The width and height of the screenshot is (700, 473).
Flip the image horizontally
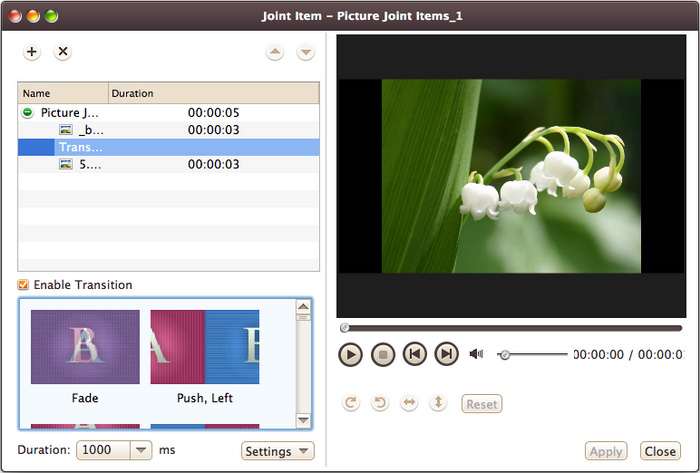409,403
